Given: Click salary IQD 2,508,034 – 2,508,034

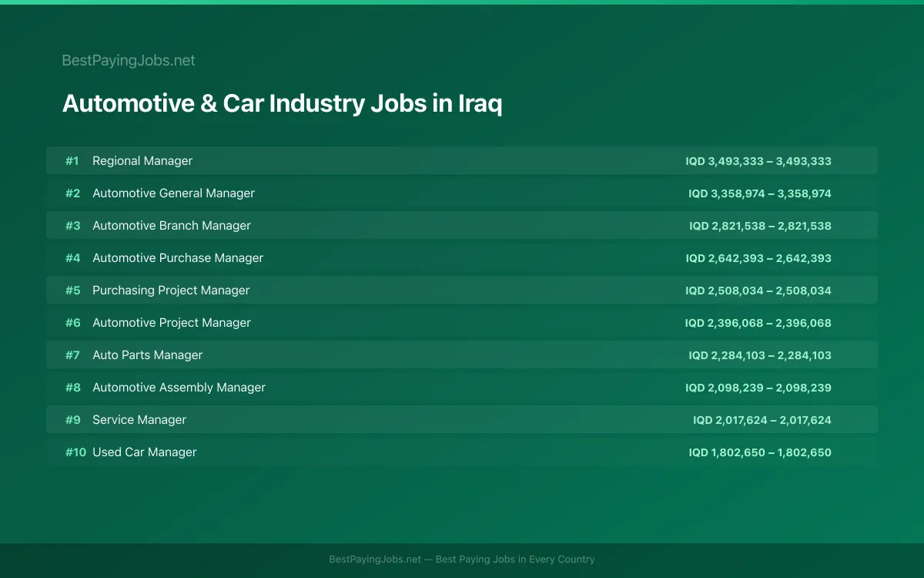Looking at the screenshot, I should 758,291.
